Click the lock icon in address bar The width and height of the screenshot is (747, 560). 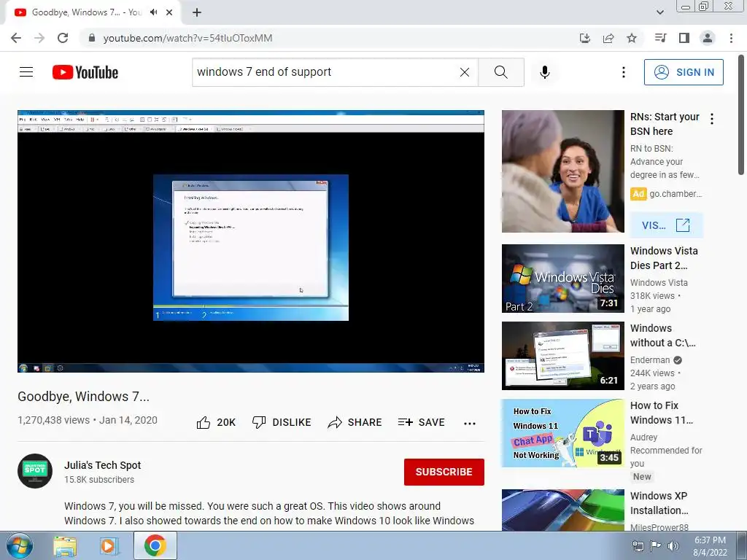coord(92,38)
